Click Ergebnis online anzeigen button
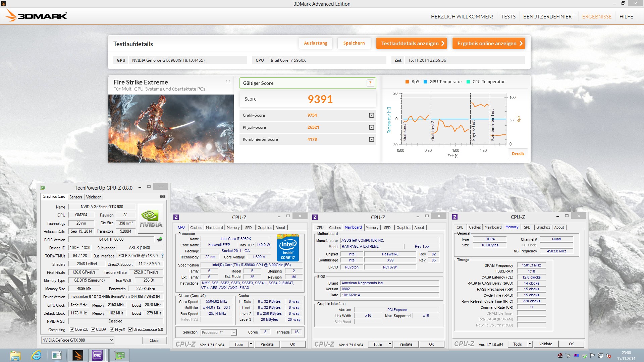Image resolution: width=644 pixels, height=362 pixels. pyautogui.click(x=488, y=43)
